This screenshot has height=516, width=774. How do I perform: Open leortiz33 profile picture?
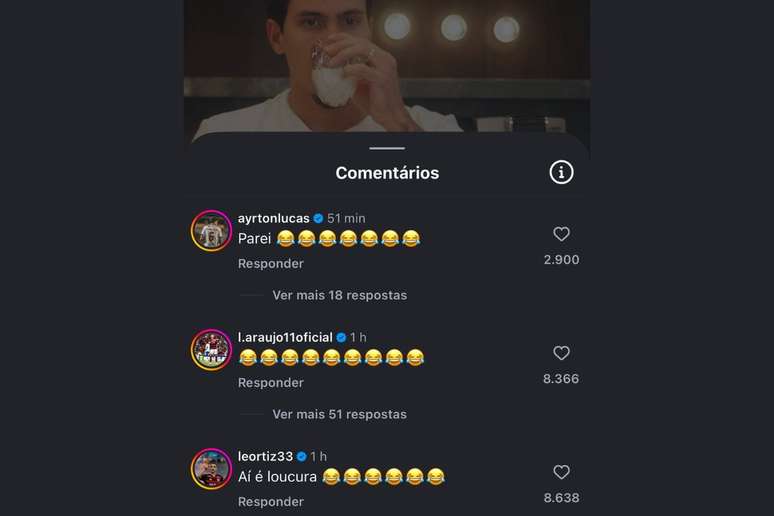coord(212,469)
